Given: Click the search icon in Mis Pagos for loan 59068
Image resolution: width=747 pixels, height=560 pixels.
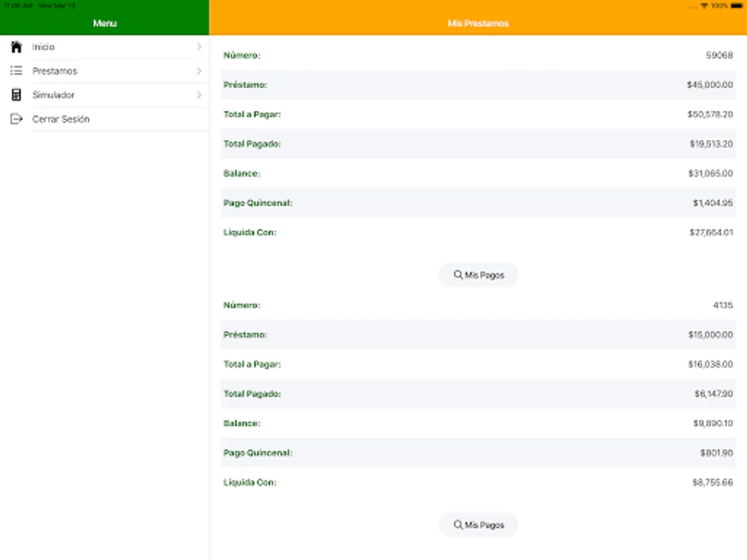Looking at the screenshot, I should 458,274.
